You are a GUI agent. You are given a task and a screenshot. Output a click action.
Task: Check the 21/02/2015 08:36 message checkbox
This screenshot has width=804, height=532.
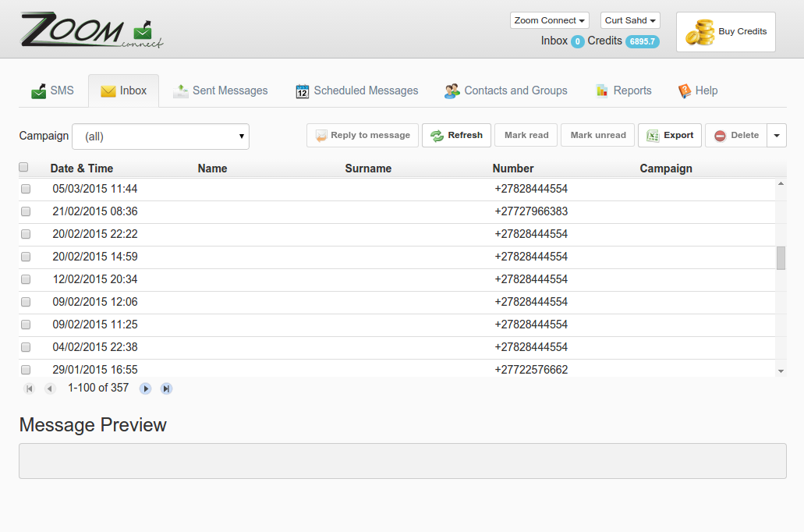26,211
